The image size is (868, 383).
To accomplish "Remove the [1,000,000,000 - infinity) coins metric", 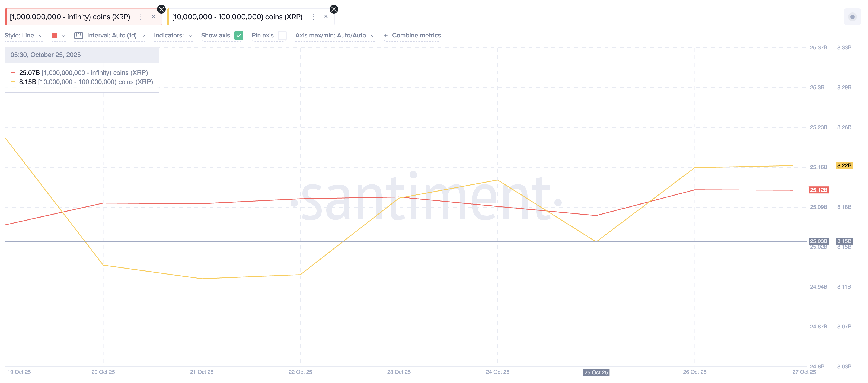I will [153, 17].
